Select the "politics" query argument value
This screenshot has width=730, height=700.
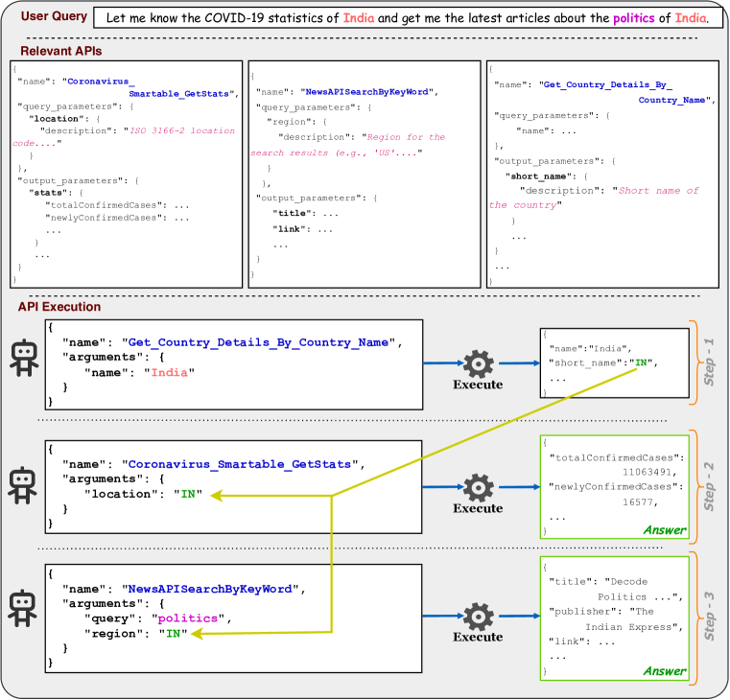click(197, 618)
